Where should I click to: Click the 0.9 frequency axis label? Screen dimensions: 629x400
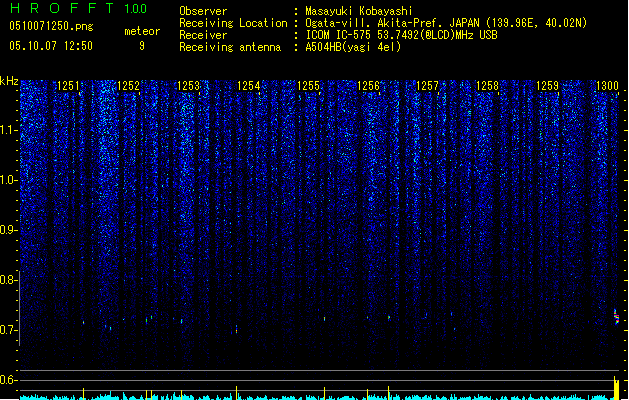coord(8,230)
